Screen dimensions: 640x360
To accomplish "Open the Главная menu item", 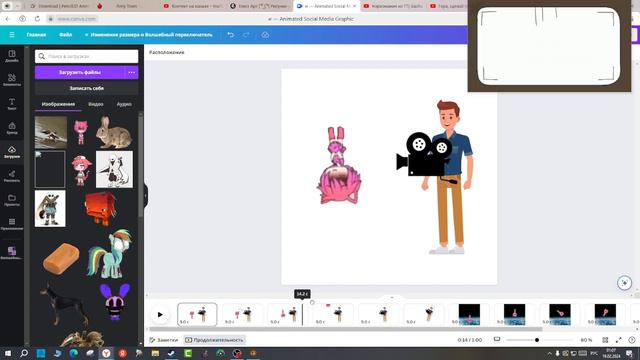I will click(x=36, y=35).
